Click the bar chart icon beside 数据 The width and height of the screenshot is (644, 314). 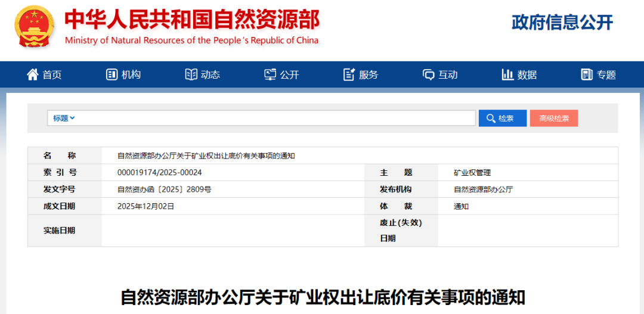[x=507, y=74]
